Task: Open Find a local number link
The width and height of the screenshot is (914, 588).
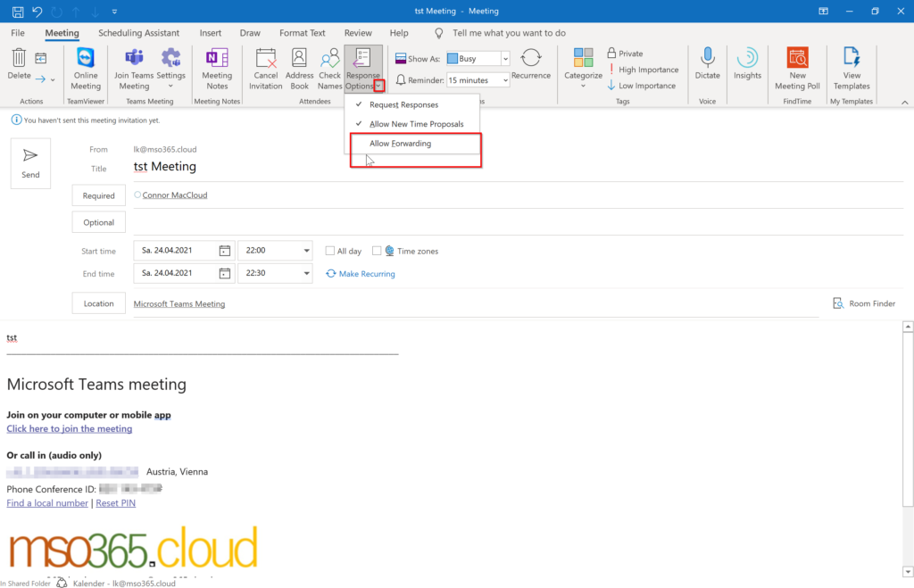Action: click(47, 503)
